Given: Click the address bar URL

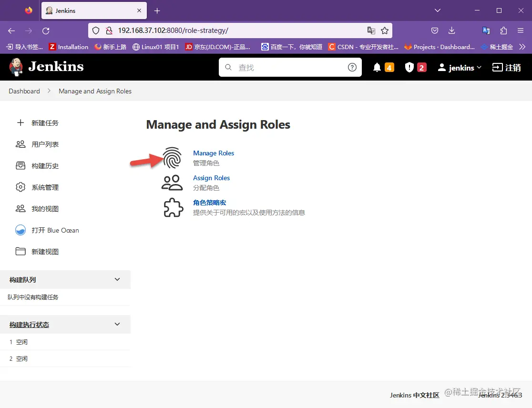Looking at the screenshot, I should tap(173, 31).
